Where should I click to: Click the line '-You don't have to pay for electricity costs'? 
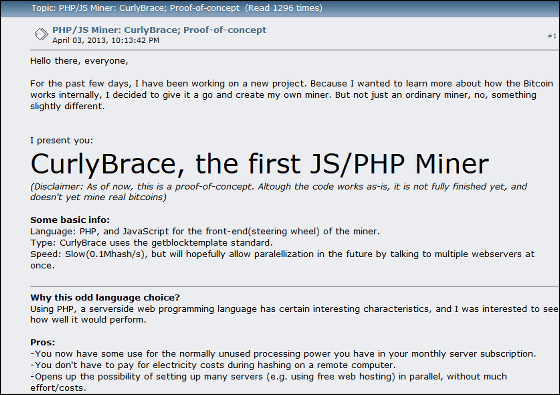[x=213, y=365]
